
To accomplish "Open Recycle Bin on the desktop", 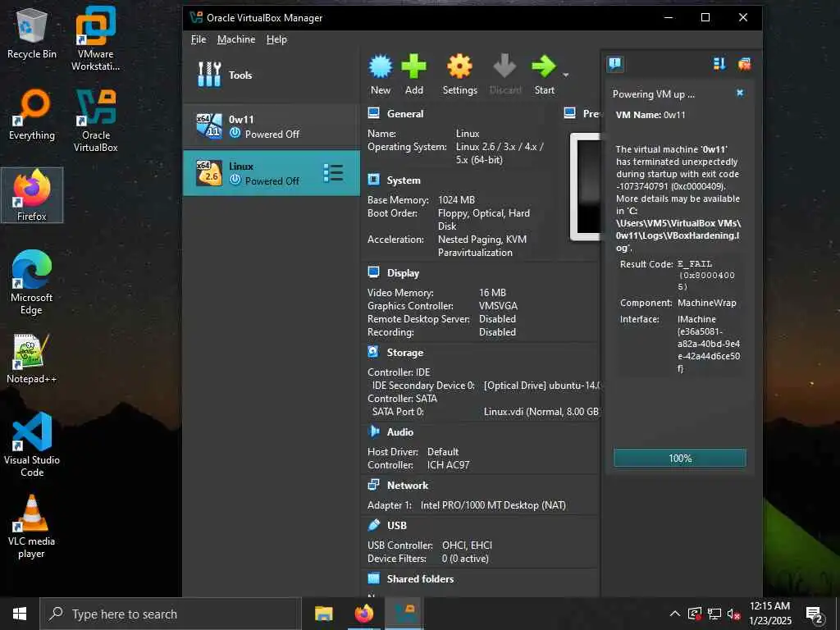I will pyautogui.click(x=32, y=33).
